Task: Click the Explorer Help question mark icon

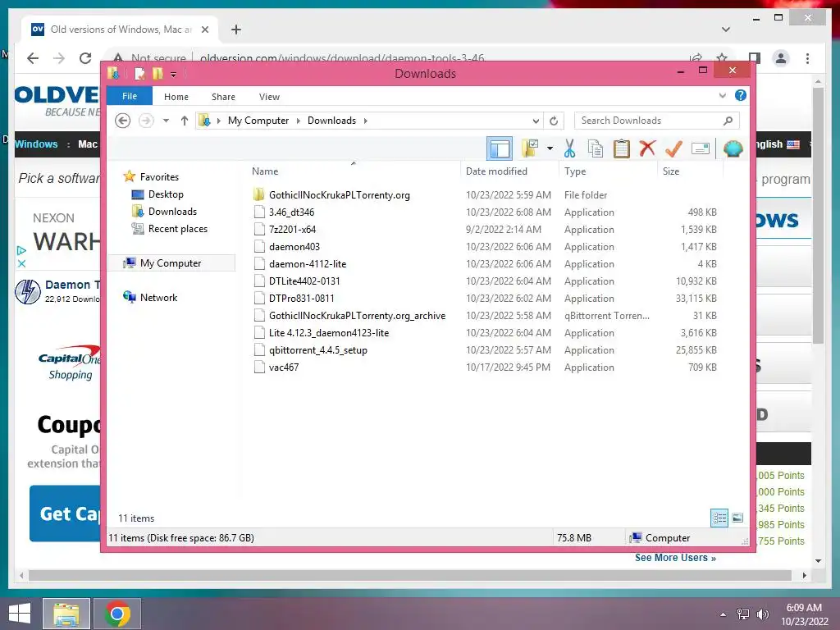Action: coord(741,95)
